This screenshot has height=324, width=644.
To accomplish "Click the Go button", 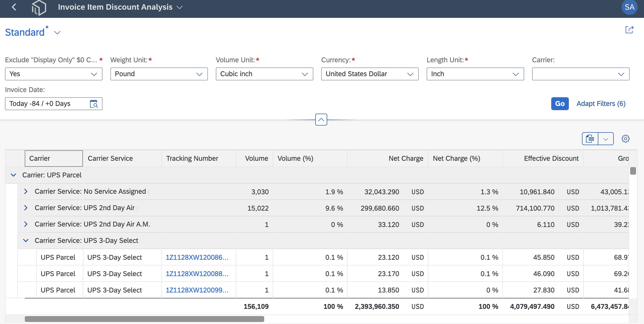I will 560,104.
